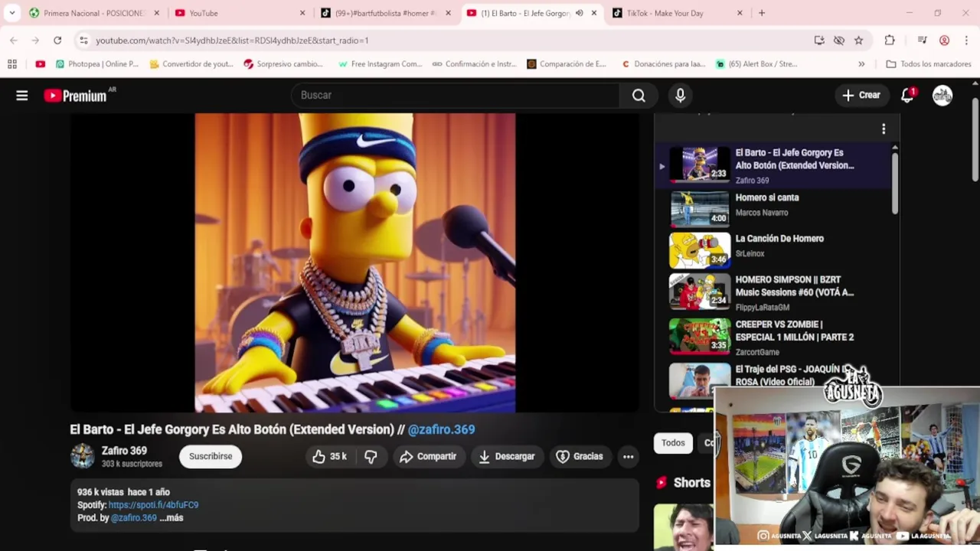980x551 pixels.
Task: Open @zafiro.369 link after Prod. by
Action: [x=133, y=518]
